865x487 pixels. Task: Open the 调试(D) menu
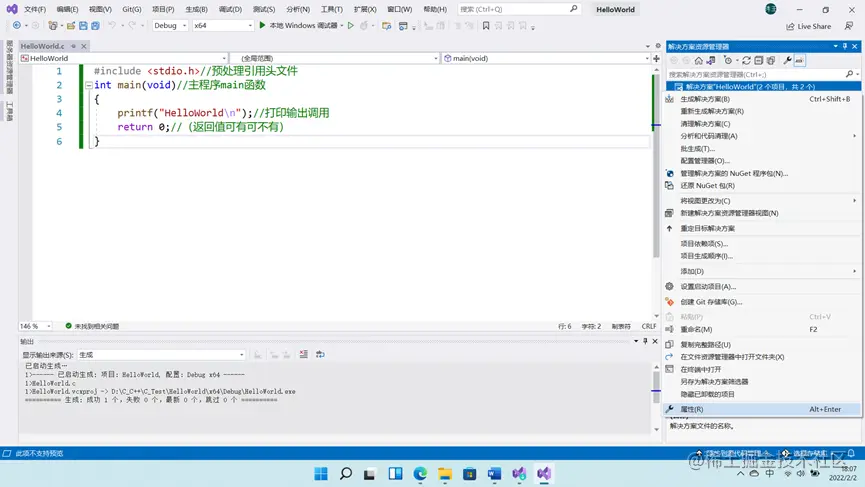[x=230, y=9]
